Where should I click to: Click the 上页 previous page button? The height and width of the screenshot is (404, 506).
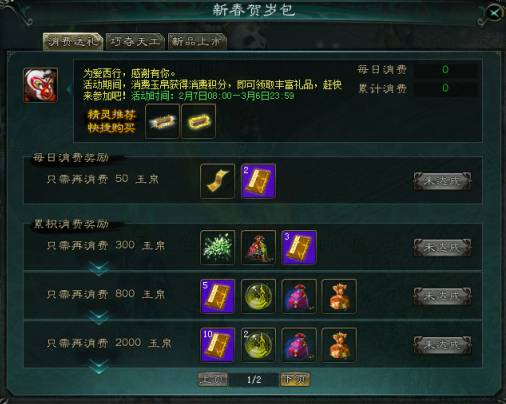[x=212, y=379]
